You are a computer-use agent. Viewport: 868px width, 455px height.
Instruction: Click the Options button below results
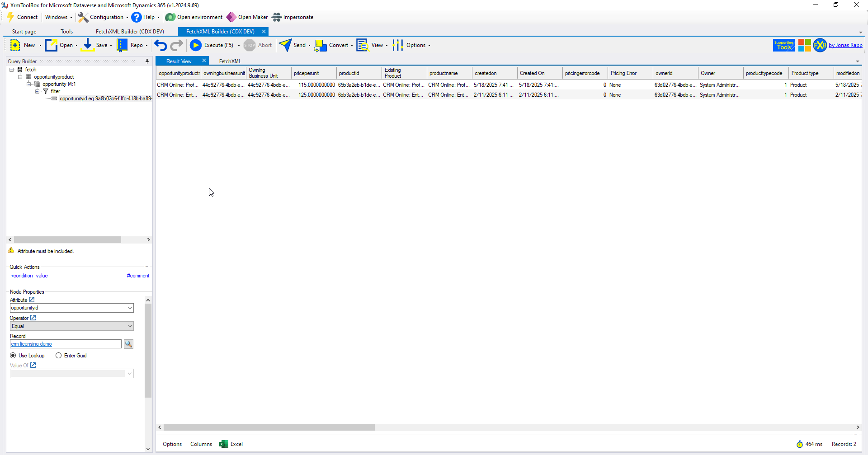click(172, 444)
